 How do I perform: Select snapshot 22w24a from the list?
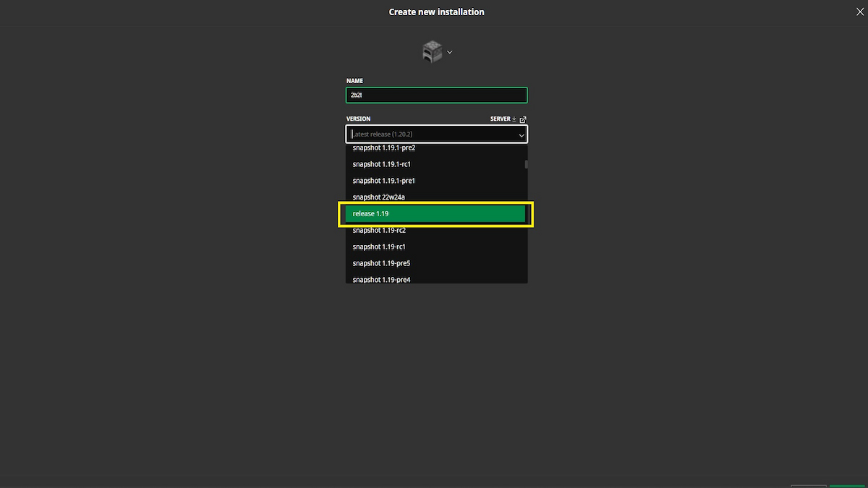(x=436, y=197)
